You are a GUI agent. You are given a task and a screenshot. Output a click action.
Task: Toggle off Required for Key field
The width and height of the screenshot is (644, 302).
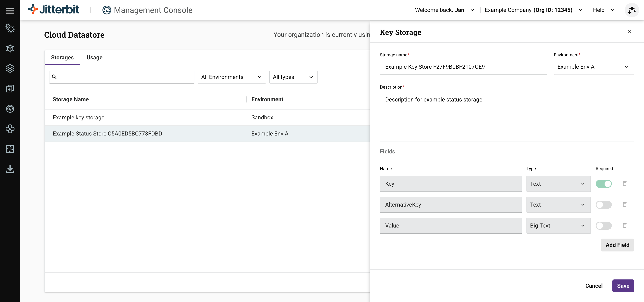(x=604, y=184)
